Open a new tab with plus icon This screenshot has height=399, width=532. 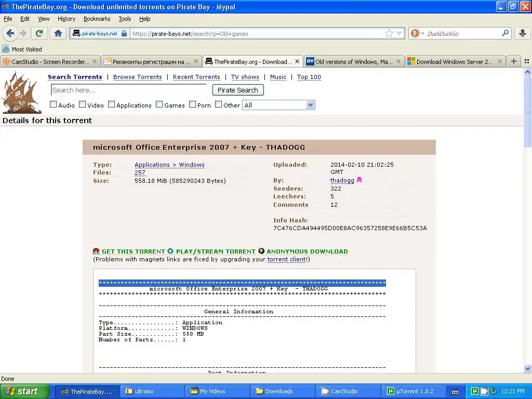514,61
